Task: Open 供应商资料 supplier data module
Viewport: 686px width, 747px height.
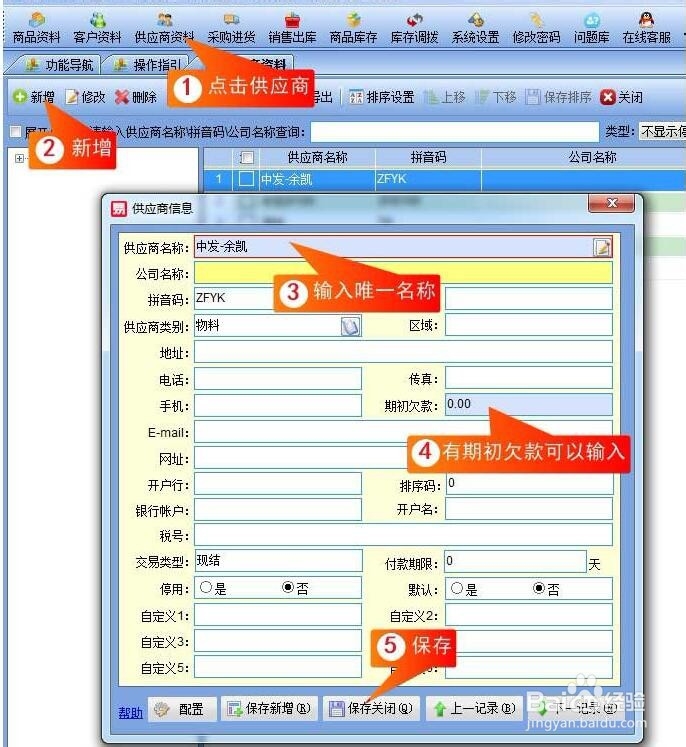Action: pyautogui.click(x=164, y=29)
